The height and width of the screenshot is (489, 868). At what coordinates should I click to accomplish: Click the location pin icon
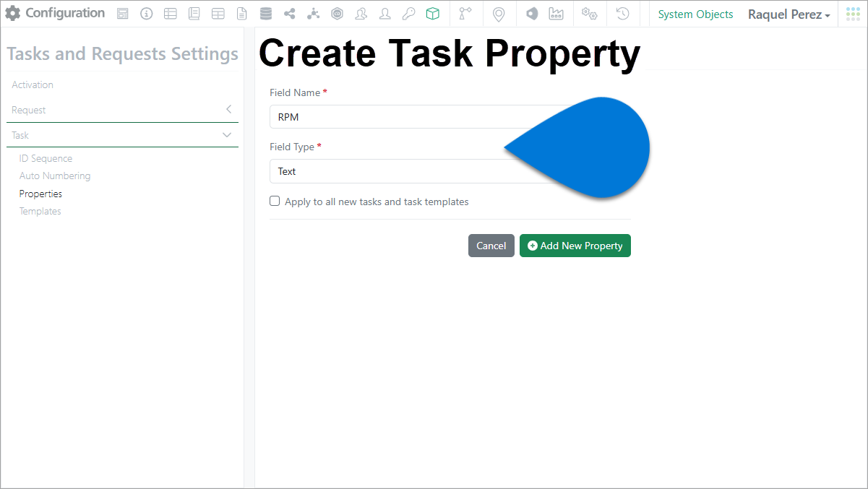499,14
